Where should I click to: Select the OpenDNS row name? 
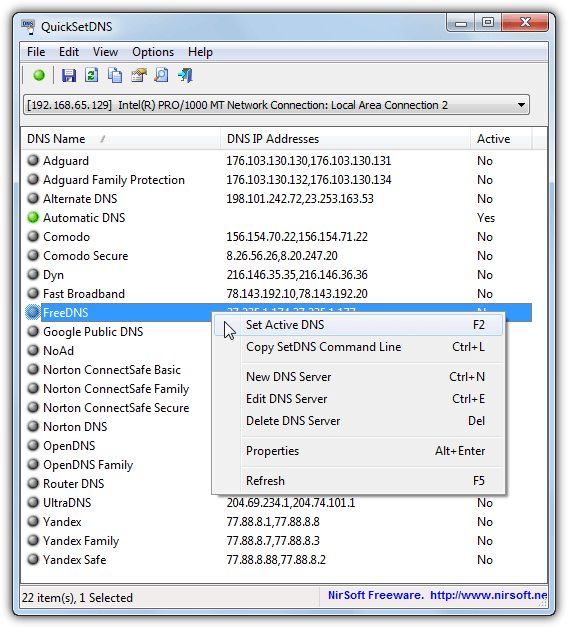tap(69, 446)
